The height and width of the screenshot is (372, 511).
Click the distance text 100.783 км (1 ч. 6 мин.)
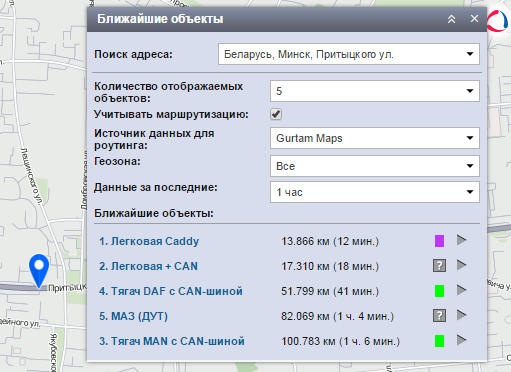coord(340,341)
